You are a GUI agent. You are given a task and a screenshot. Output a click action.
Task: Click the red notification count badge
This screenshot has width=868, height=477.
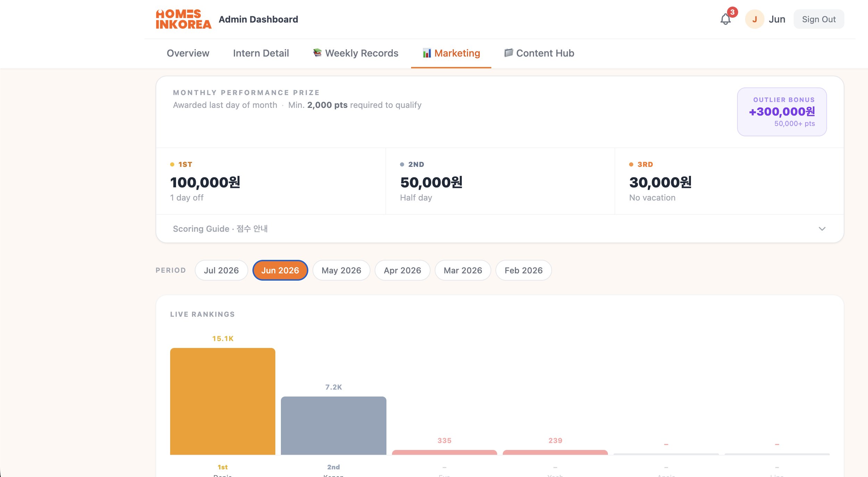[732, 12]
